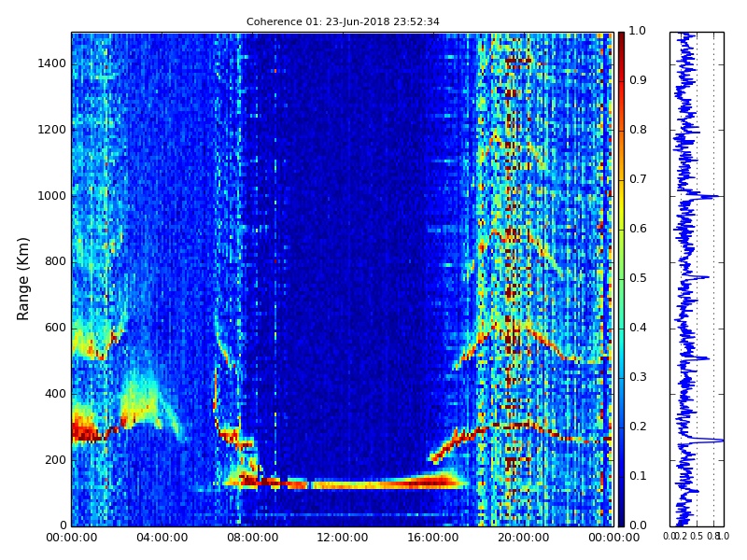
Task: Click the 04:00:00 time tick label
Action: tap(162, 539)
